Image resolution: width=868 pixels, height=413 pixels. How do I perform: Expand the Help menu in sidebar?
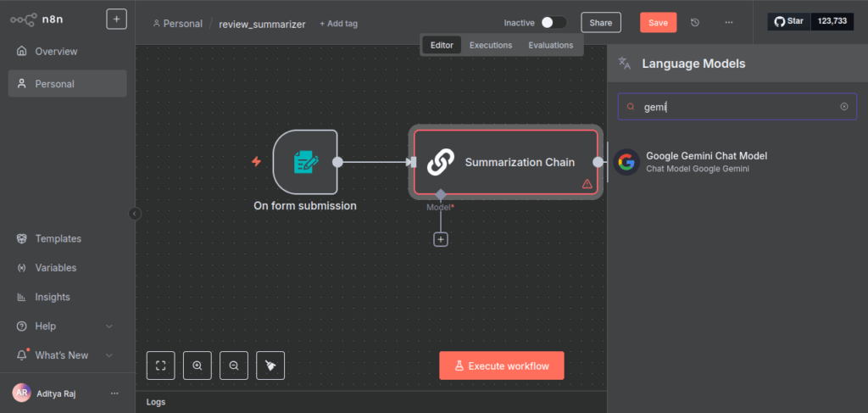coord(108,326)
